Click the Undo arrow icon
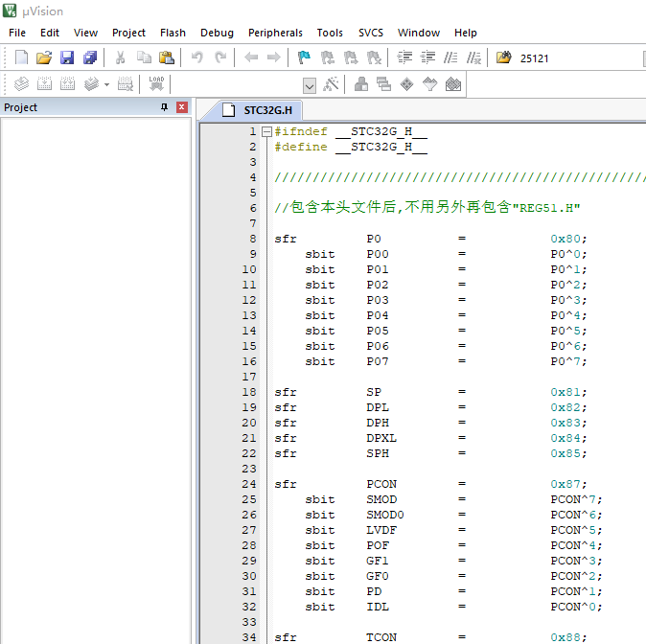This screenshot has height=644, width=646. 197,57
